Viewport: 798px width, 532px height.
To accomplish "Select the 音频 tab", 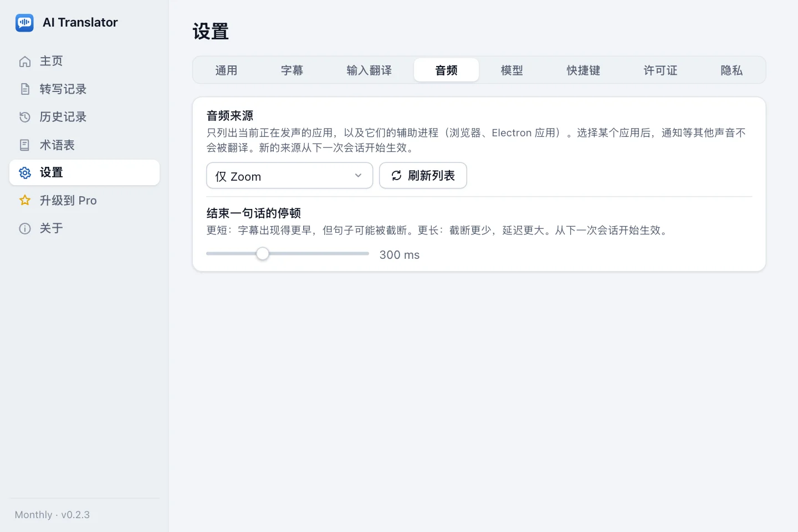I will pos(446,70).
